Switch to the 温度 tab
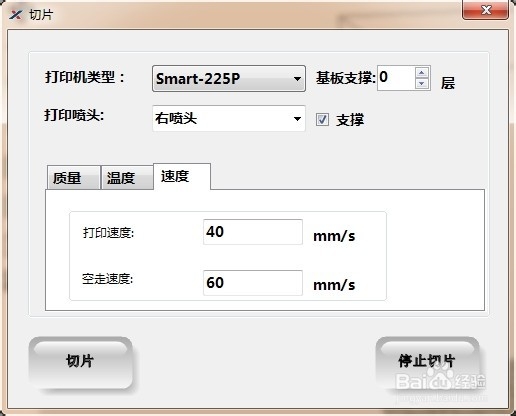This screenshot has width=516, height=416. tap(127, 178)
